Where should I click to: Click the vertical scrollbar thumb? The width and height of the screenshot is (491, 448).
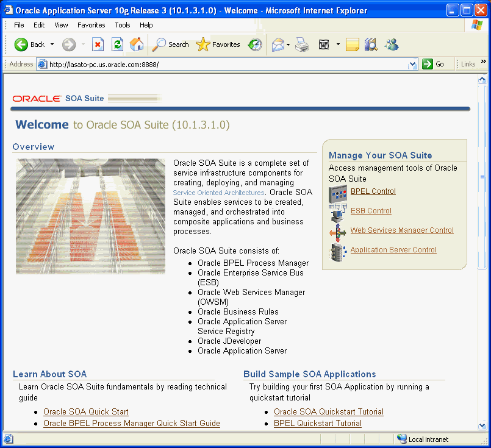482,177
